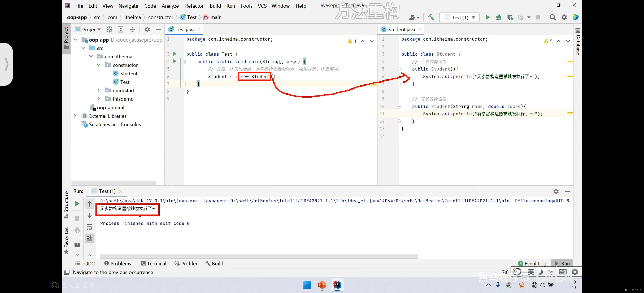
Task: Select Test class in project tree
Action: 121,82
